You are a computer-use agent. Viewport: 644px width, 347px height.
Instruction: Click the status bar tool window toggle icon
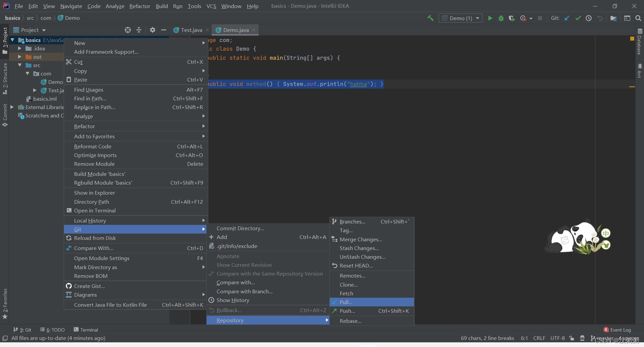pos(5,338)
